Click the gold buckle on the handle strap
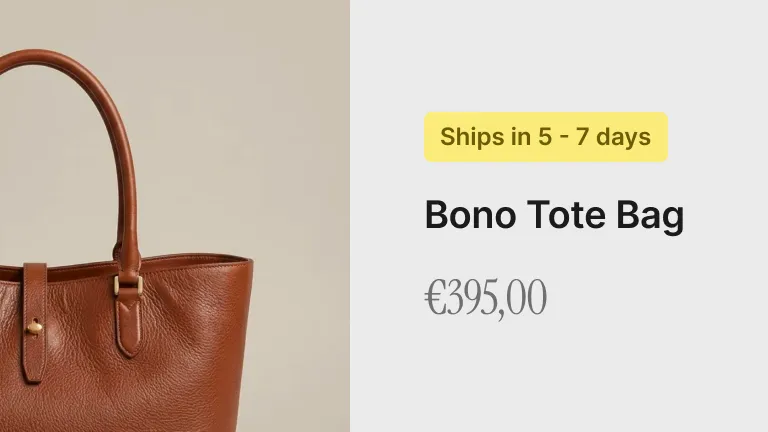 pos(129,283)
